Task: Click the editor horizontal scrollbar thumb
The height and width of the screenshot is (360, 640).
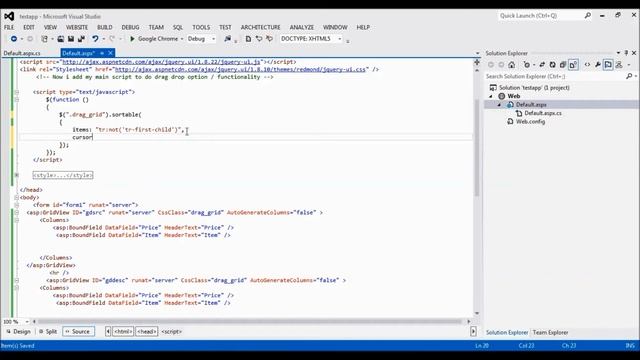Action: point(249,322)
